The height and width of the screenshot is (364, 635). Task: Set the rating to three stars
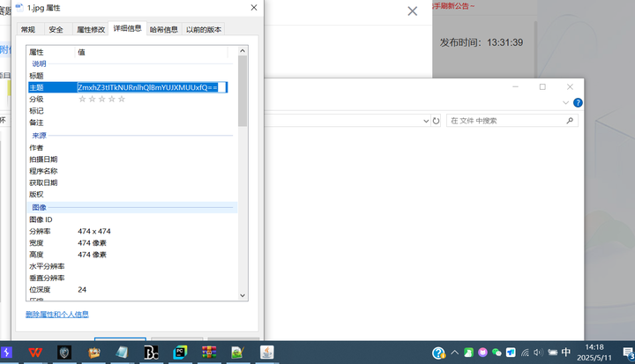(102, 100)
